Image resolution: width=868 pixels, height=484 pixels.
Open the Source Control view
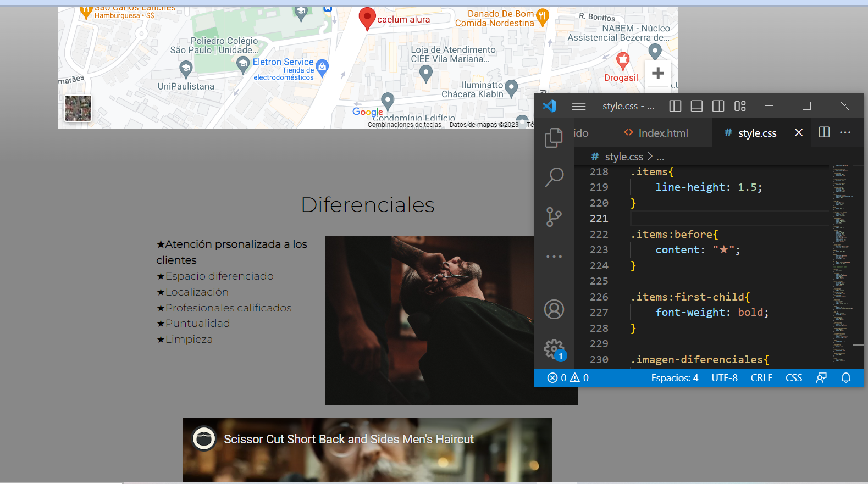[x=554, y=217]
